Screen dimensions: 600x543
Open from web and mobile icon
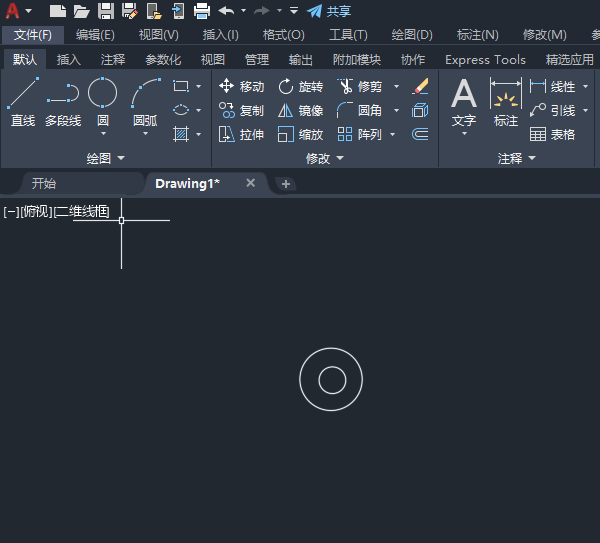(154, 11)
